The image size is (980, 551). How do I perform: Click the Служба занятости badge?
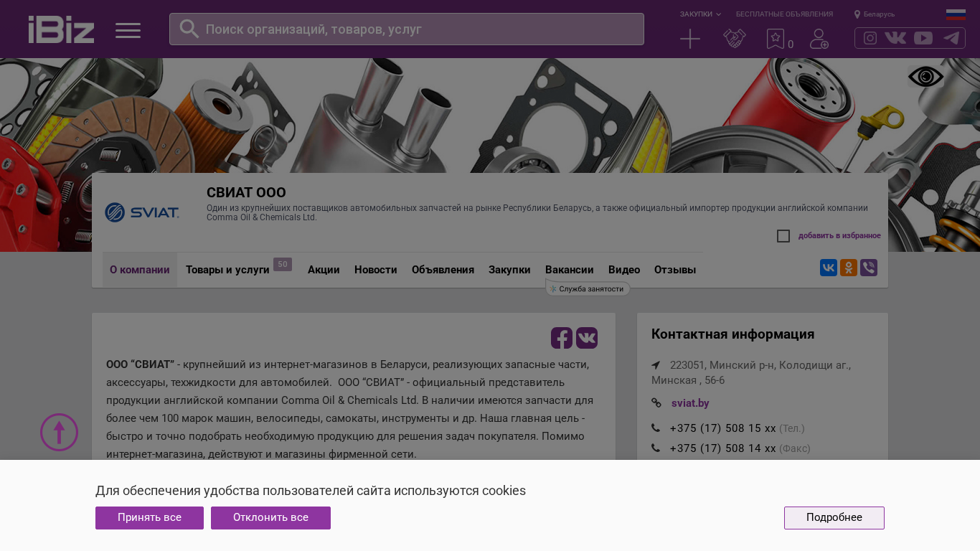click(588, 288)
